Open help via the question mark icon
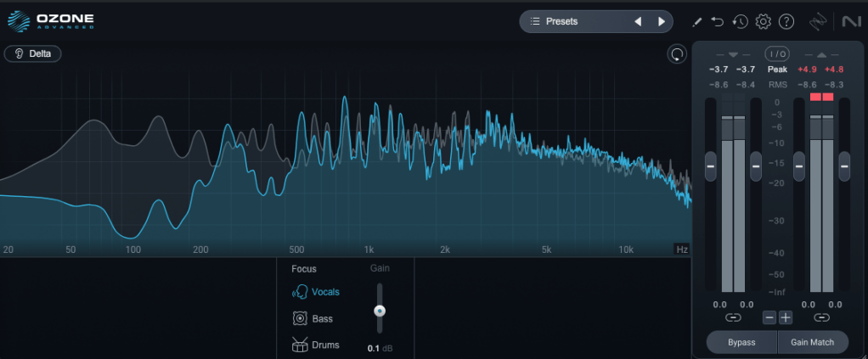The height and width of the screenshot is (359, 868). click(x=786, y=21)
